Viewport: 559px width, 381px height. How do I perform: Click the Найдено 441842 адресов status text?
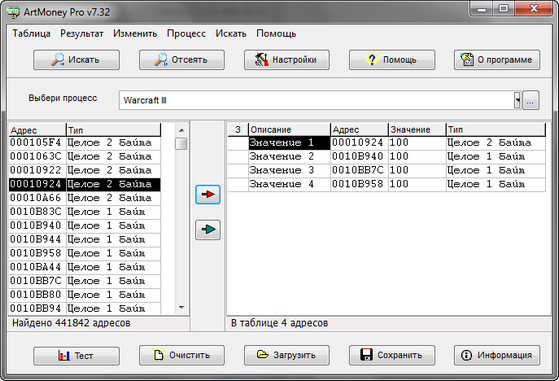click(71, 323)
